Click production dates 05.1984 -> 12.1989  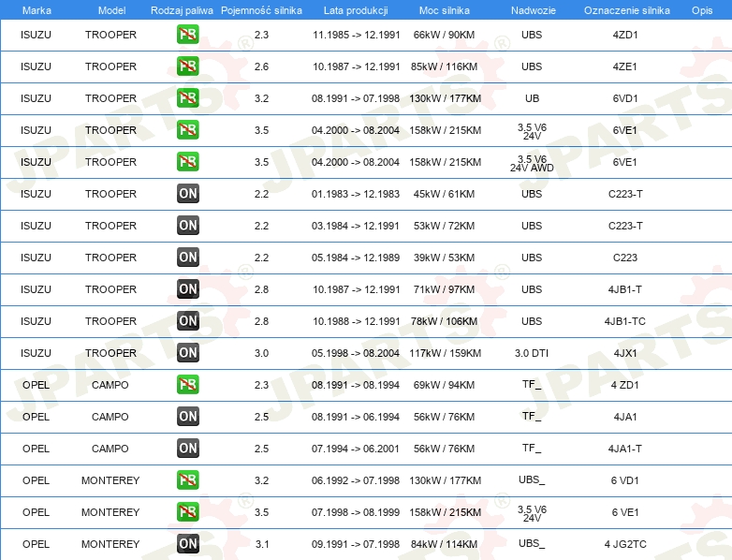tap(356, 258)
